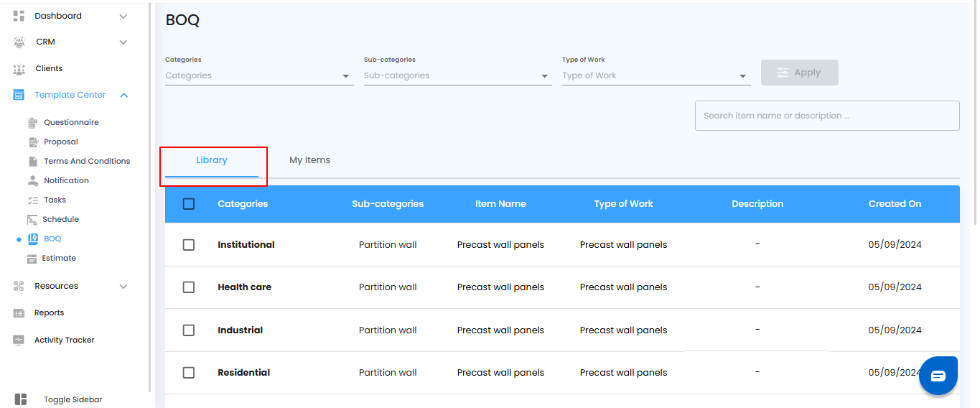The image size is (980, 408).
Task: Tick the Health care row checkbox
Action: 189,287
